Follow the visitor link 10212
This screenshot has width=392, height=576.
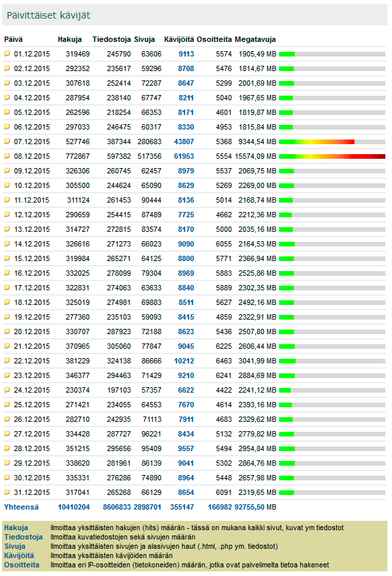184,361
